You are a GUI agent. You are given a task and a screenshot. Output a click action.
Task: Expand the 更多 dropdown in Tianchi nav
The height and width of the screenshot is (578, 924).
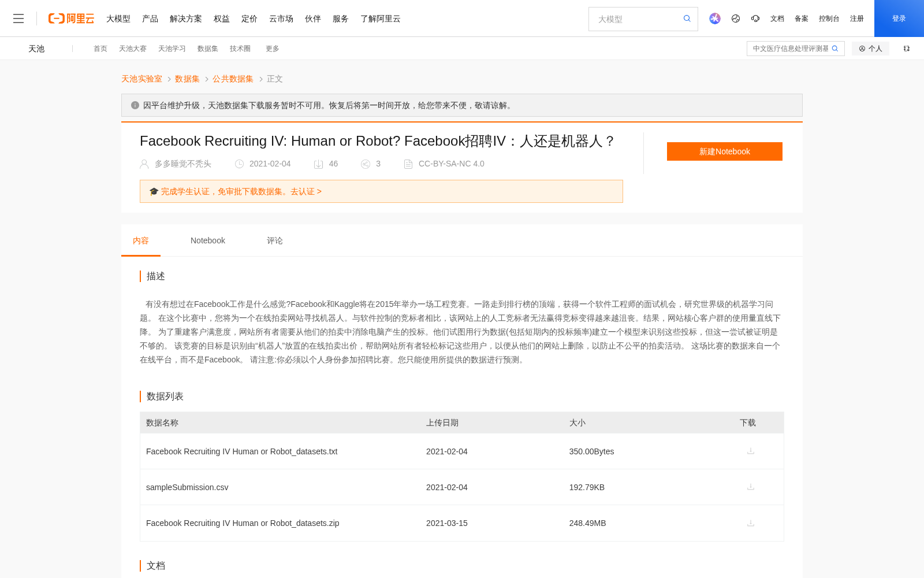point(273,49)
